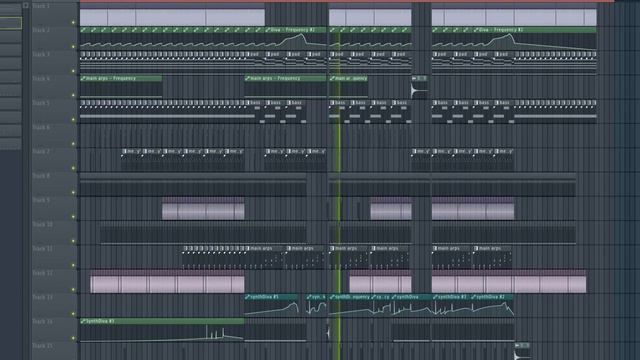
Task: Select the synthDiva #3 automation clip on Track 14
Action: 162,330
